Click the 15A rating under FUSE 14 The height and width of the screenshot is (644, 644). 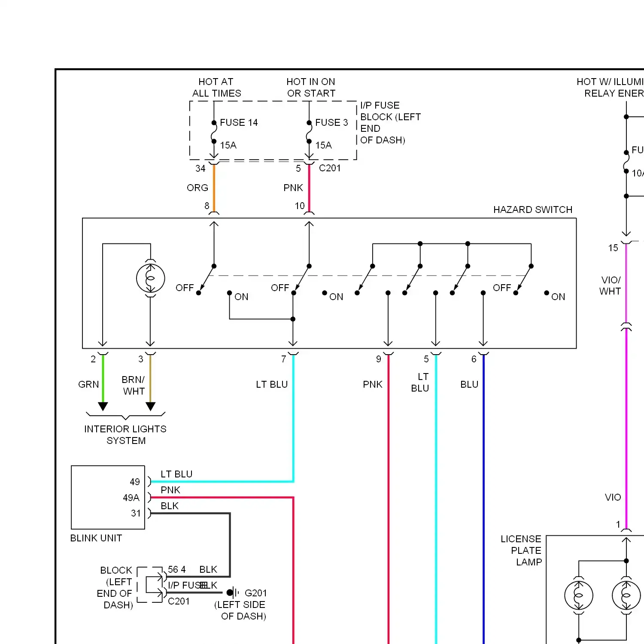(228, 145)
